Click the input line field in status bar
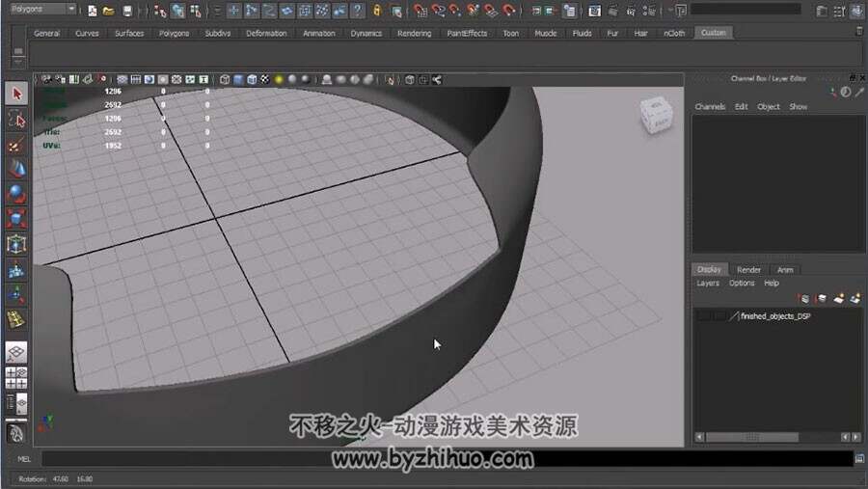 point(746,10)
